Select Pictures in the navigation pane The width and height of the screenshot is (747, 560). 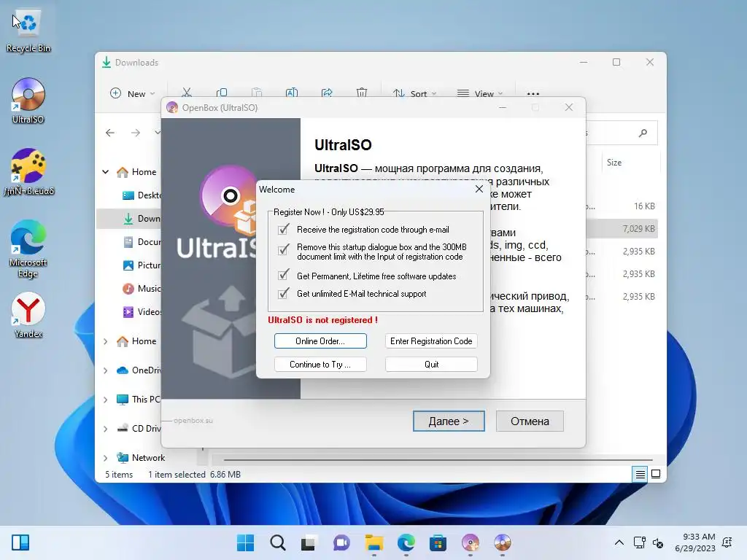click(142, 265)
